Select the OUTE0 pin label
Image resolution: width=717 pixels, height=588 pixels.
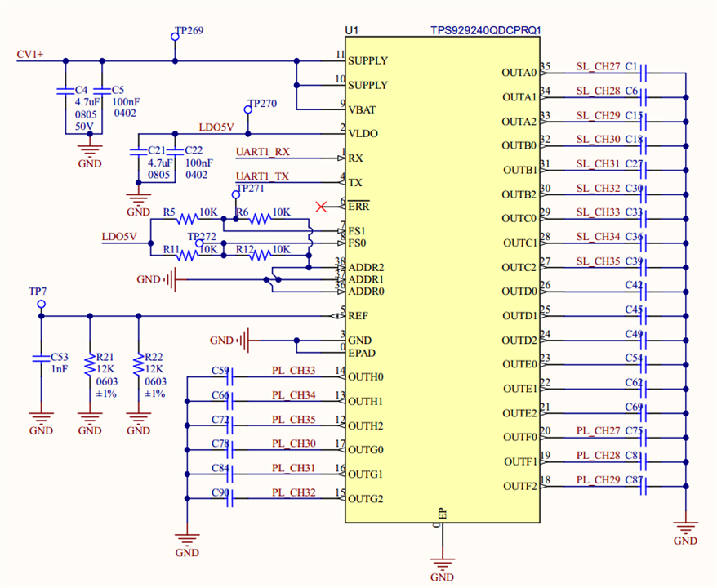click(x=519, y=365)
